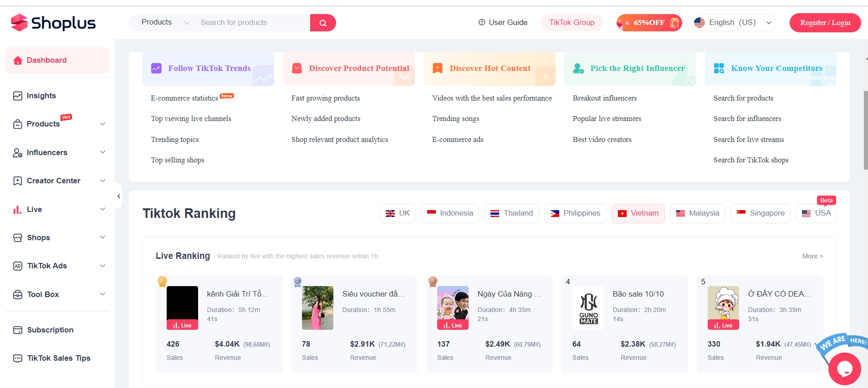Click the Live bar-chart icon in sidebar
Viewport: 868px width, 388px height.
pyautogui.click(x=17, y=210)
